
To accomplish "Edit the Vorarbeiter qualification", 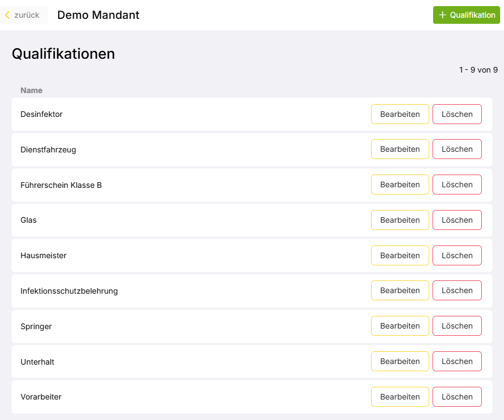I will pos(400,397).
